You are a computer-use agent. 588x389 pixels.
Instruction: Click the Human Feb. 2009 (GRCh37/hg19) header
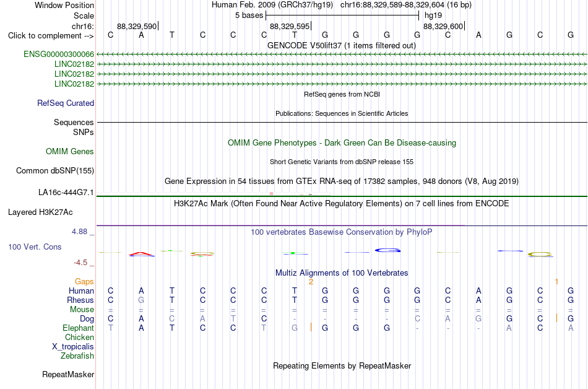(272, 5)
